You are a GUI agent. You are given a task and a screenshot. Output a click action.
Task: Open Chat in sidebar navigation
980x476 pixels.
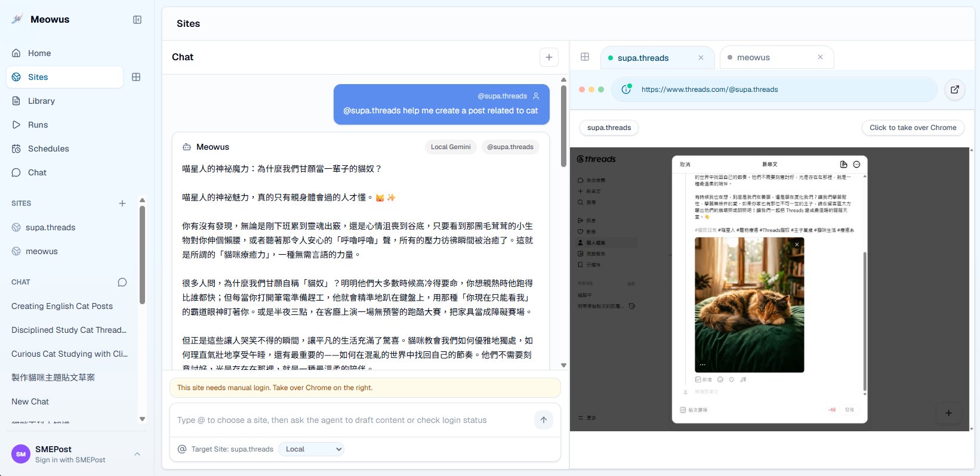click(x=64, y=172)
